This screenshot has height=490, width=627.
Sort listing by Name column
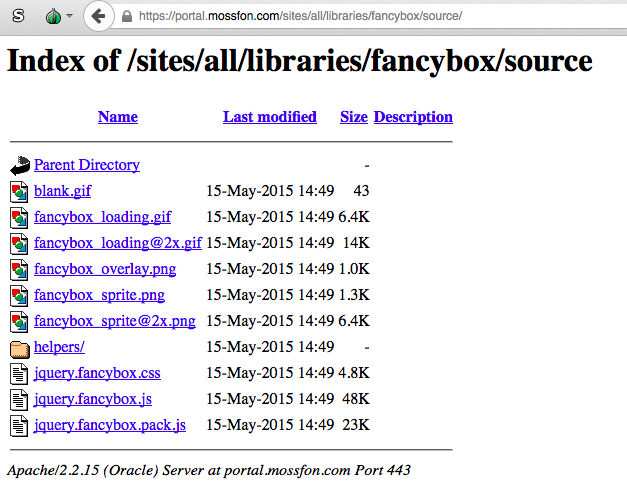click(x=118, y=117)
